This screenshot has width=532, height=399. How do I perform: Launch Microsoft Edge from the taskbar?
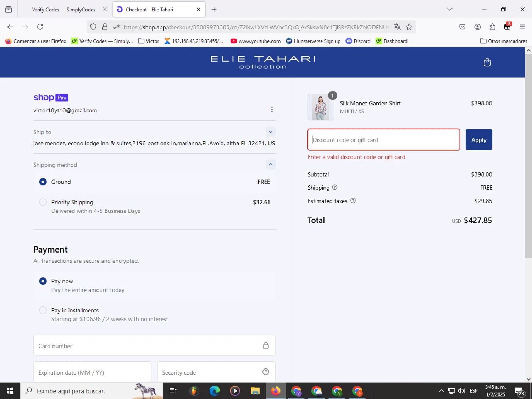coord(214,391)
